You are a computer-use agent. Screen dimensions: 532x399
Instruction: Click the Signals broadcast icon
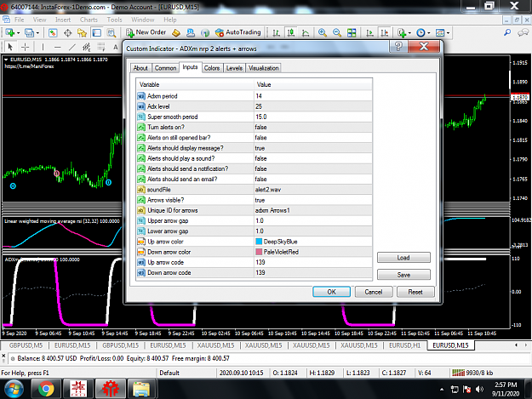coord(205,33)
